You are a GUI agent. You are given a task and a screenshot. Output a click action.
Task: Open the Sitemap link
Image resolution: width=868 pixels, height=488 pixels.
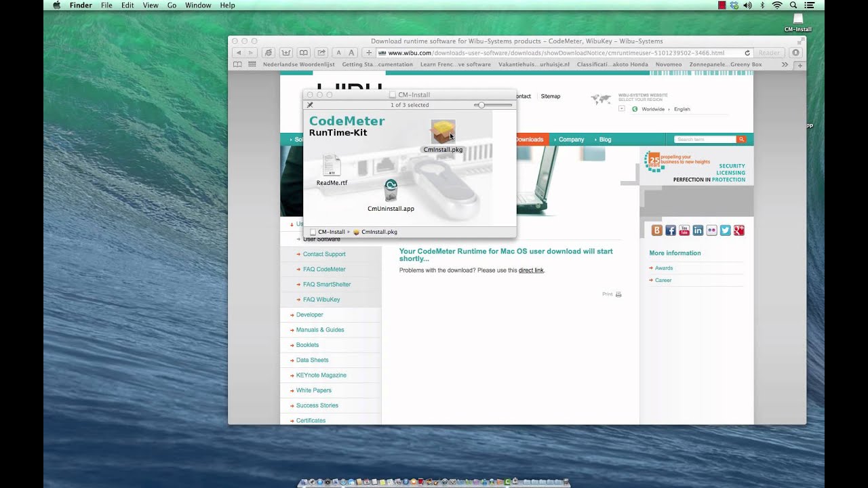pyautogui.click(x=551, y=96)
